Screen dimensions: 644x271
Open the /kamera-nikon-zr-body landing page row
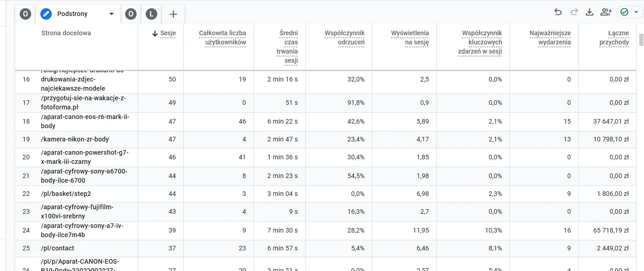coord(75,139)
